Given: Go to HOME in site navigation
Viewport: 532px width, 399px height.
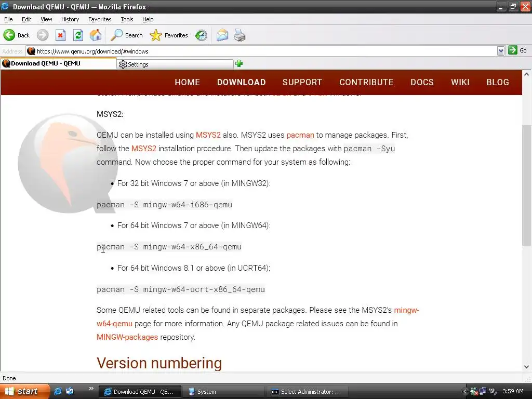Looking at the screenshot, I should [x=187, y=82].
